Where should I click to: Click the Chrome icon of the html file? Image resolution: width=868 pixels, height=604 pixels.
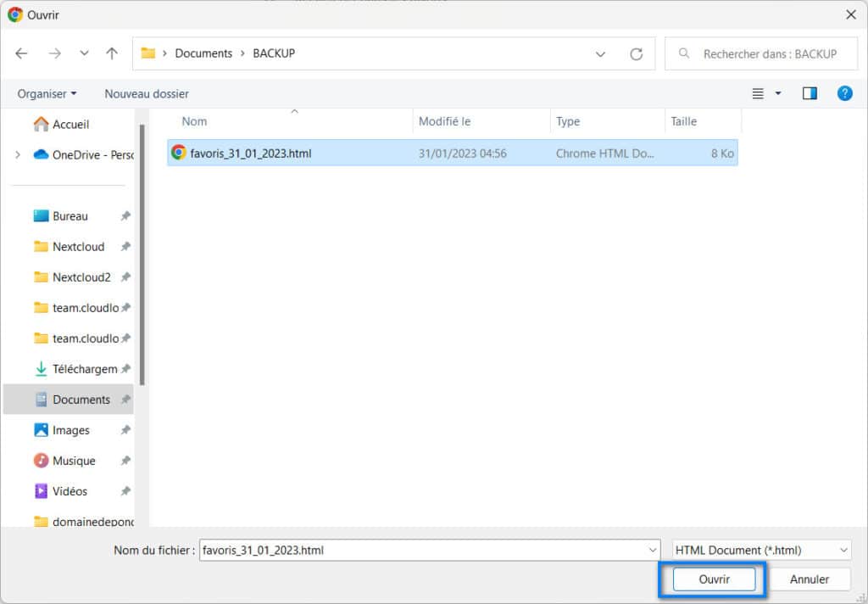coord(178,153)
